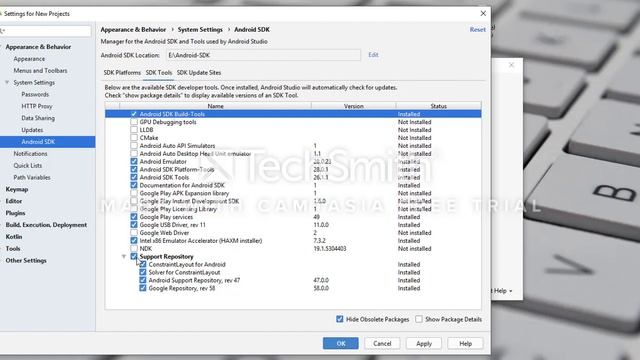Open Plugins settings
Viewport: 640px width, 360px height.
point(16,213)
